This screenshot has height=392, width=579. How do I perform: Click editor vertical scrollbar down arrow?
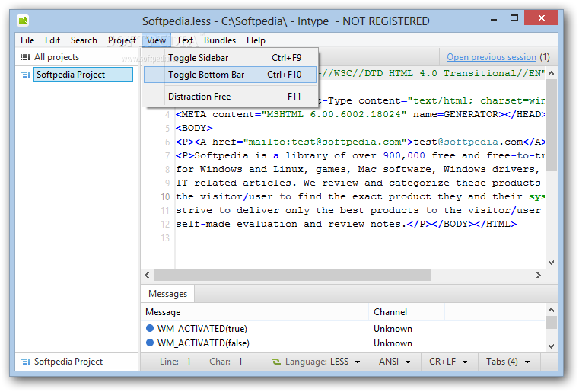pyautogui.click(x=552, y=263)
